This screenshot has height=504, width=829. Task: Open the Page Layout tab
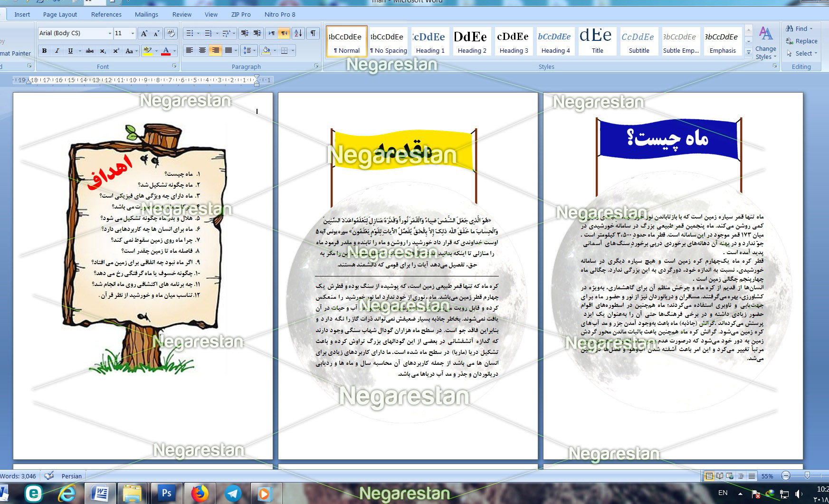pos(60,14)
